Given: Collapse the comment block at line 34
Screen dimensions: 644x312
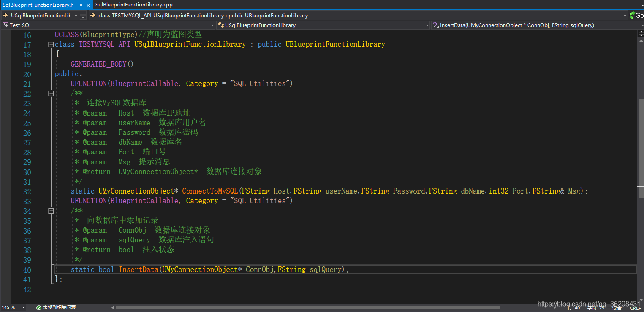Looking at the screenshot, I should [x=50, y=210].
